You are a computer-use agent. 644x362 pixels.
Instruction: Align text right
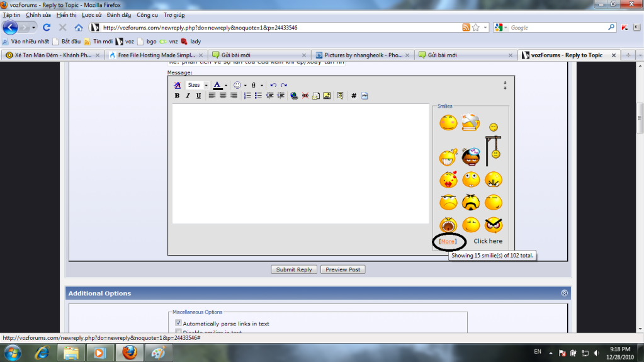tap(234, 96)
